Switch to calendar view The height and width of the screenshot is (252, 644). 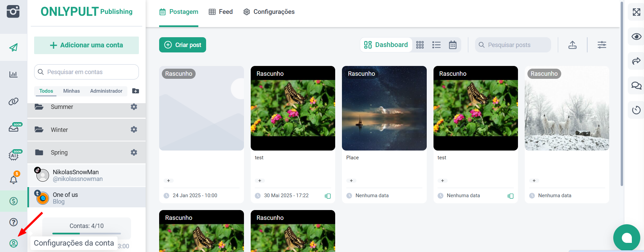click(x=453, y=45)
